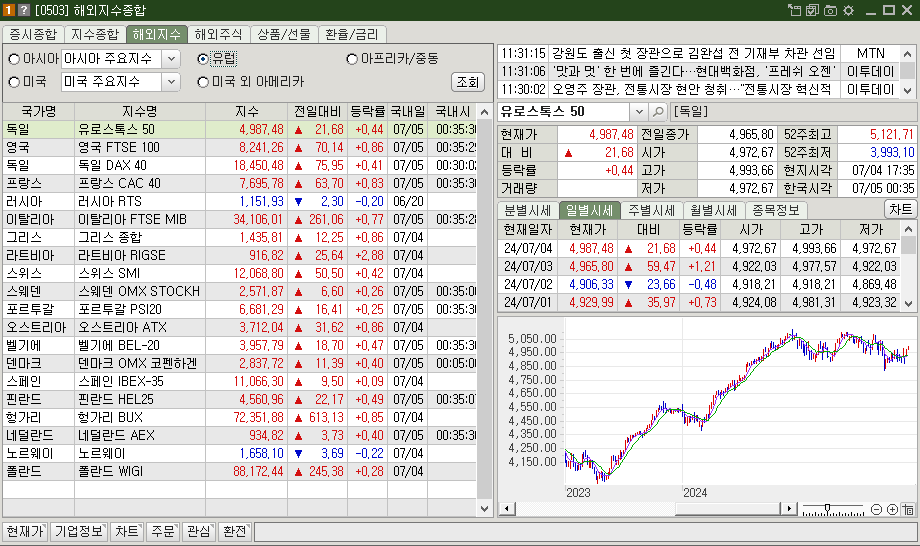Open settings via the gear icon
The height and width of the screenshot is (546, 920).
pos(848,10)
